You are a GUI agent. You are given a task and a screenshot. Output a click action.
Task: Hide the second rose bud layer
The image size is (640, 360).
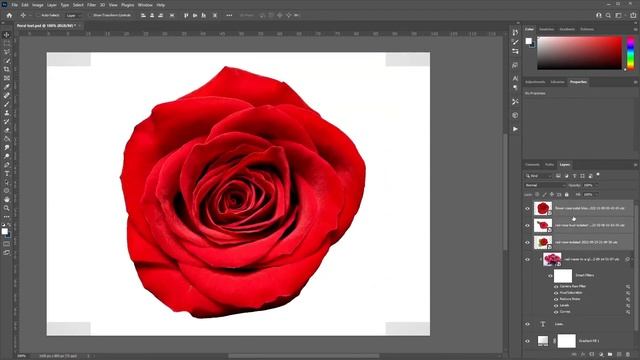[x=527, y=225]
